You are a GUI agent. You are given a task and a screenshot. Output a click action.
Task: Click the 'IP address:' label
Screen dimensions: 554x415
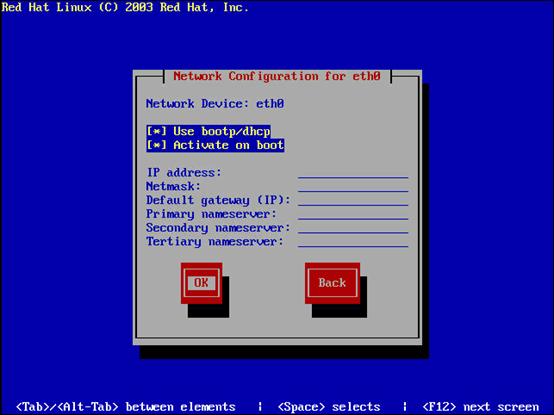[x=184, y=173]
